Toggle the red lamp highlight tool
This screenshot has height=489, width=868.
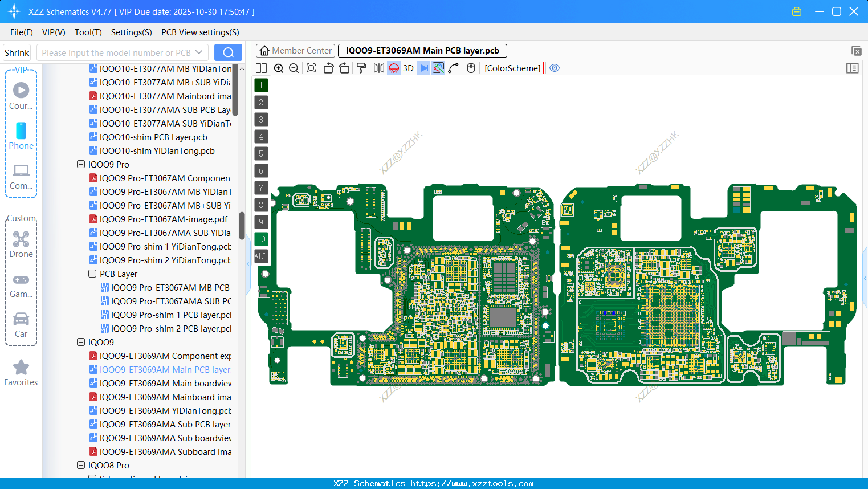[393, 68]
